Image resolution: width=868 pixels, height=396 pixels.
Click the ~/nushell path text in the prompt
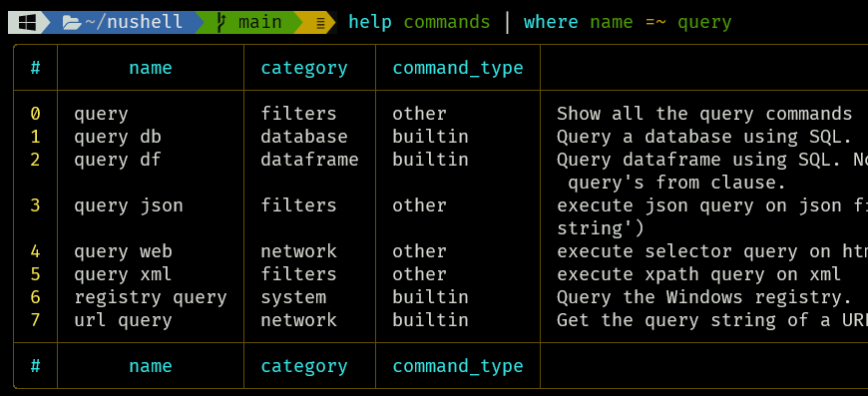point(134,22)
